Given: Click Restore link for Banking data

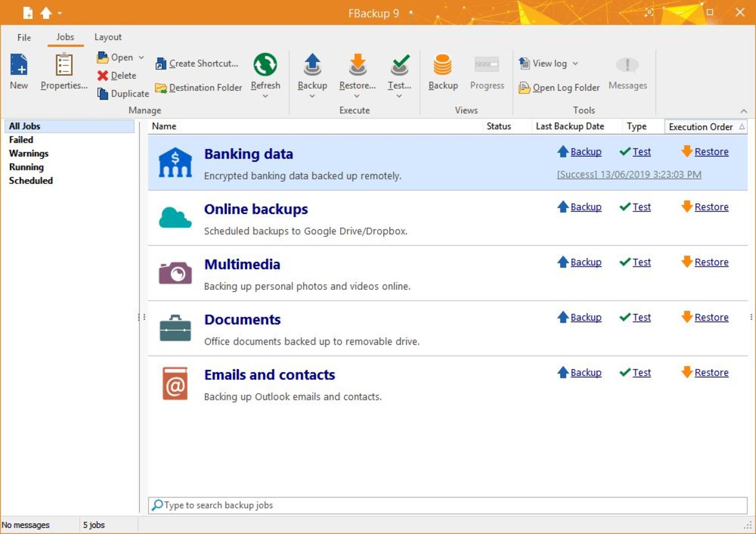Looking at the screenshot, I should 712,151.
